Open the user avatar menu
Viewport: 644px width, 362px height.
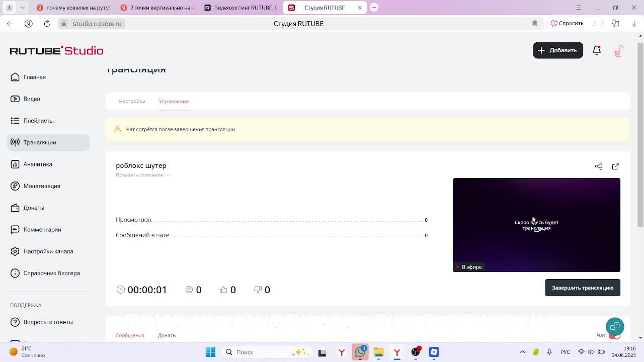coord(619,50)
